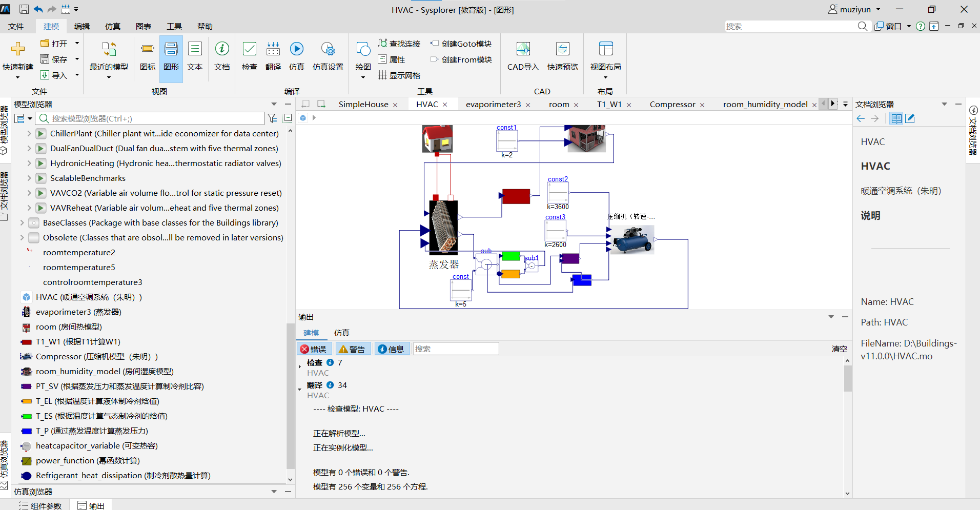Screen dimensions: 980x510
Task: Expand the Obsolete package node
Action: [22, 237]
